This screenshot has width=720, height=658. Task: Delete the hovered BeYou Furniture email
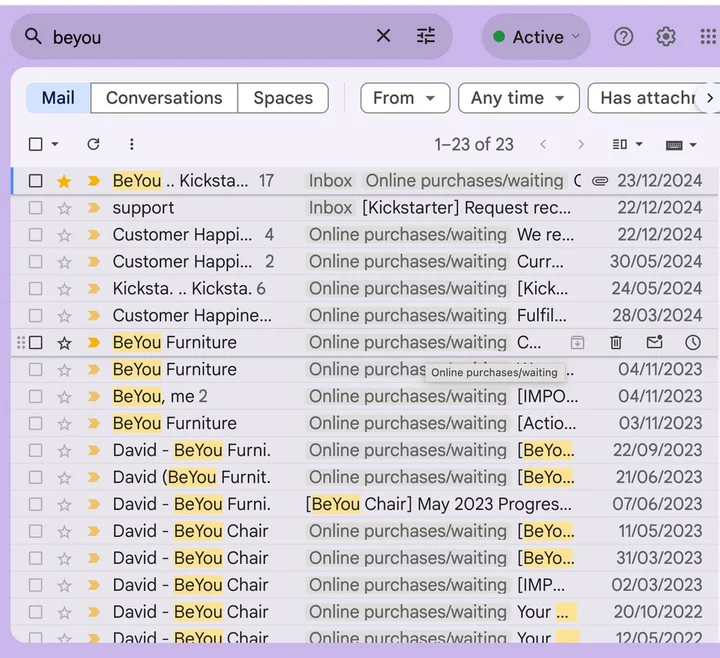coord(616,342)
